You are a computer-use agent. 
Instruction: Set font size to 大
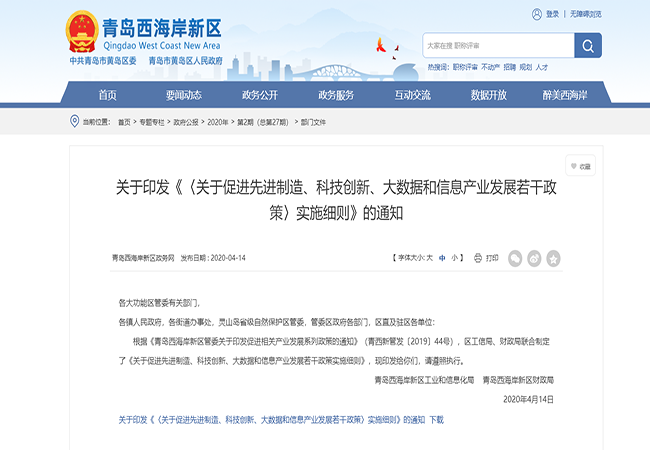[x=429, y=258]
